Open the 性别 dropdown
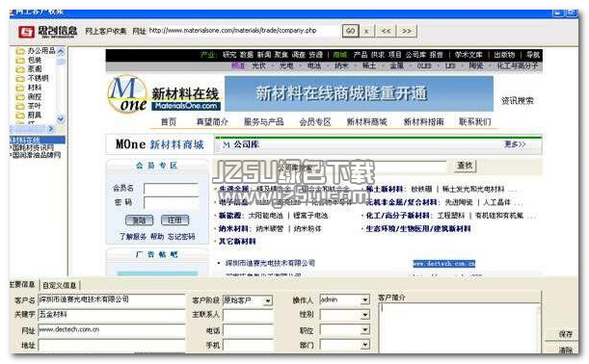 pos(364,315)
